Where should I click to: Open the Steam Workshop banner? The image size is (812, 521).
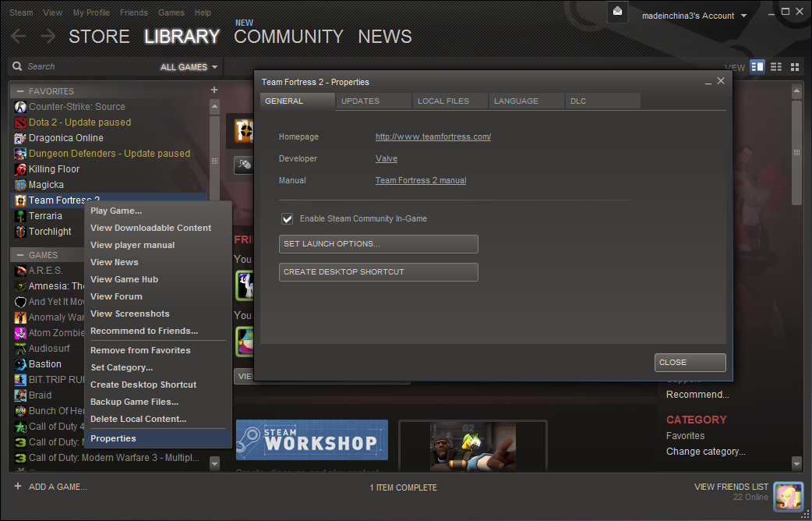click(312, 440)
